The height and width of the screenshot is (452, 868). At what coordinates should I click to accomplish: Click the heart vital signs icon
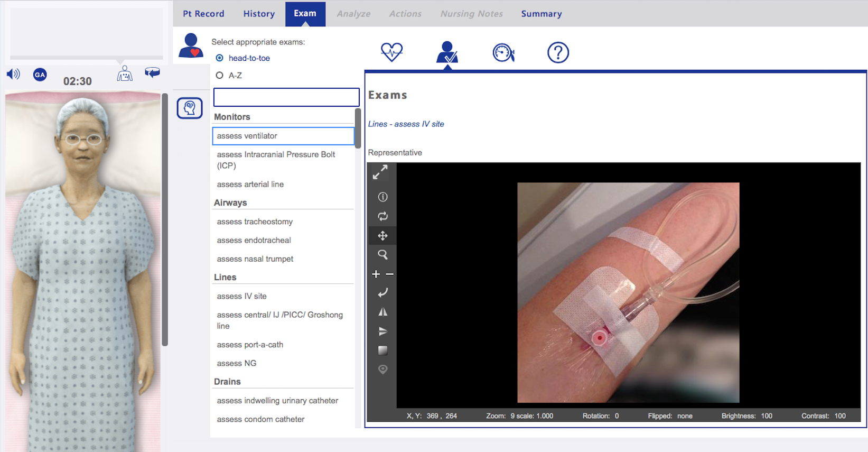pos(391,52)
